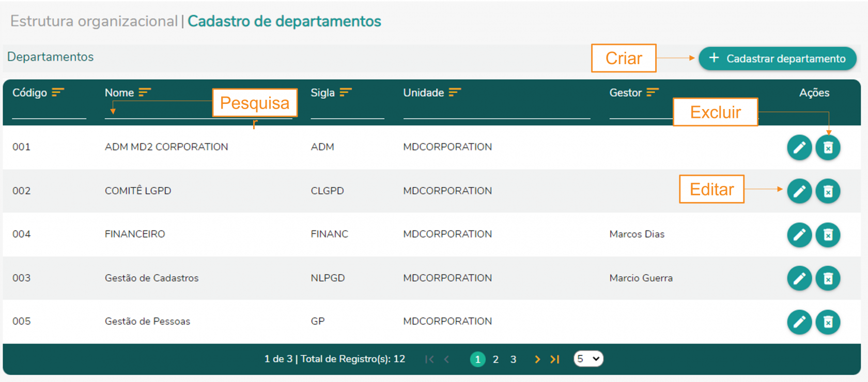This screenshot has width=868, height=382.
Task: Click the Departamentos section heading
Action: click(x=50, y=57)
